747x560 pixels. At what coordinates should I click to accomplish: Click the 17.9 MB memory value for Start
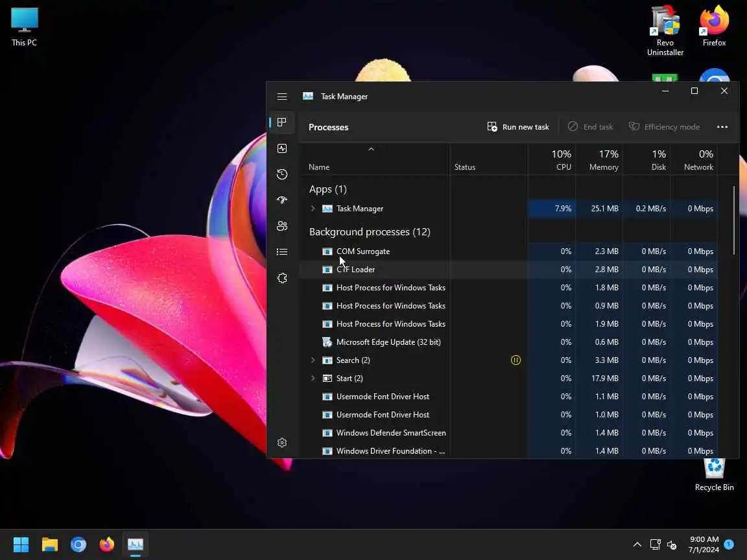(x=604, y=379)
